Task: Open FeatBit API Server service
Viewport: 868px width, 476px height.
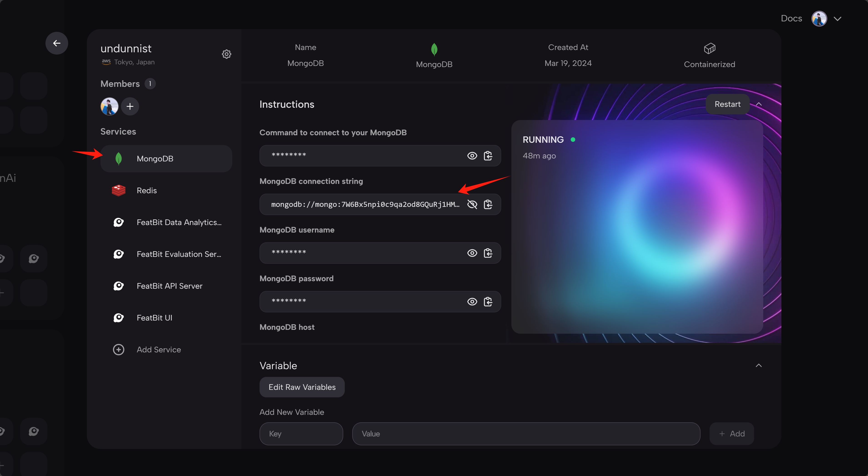Action: coord(166,286)
